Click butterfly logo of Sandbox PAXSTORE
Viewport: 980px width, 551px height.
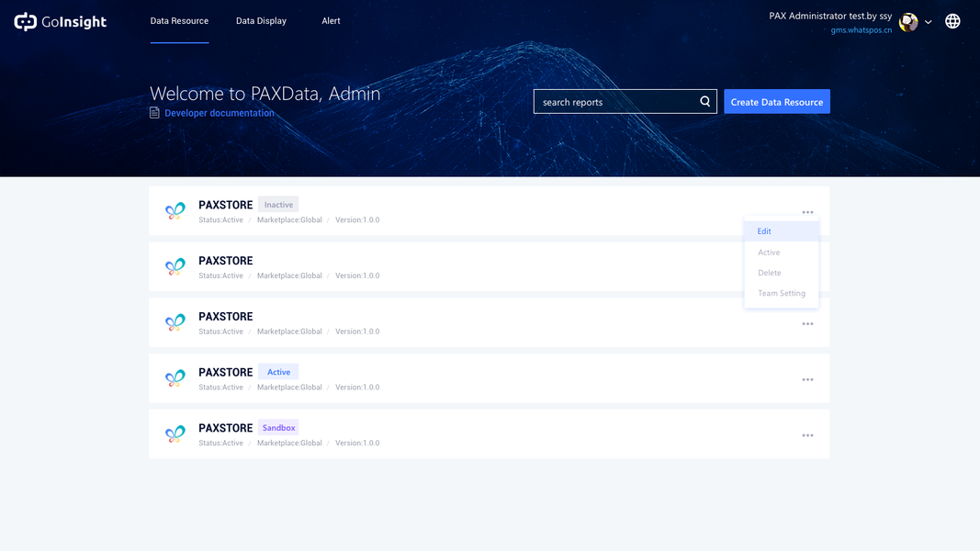point(175,433)
